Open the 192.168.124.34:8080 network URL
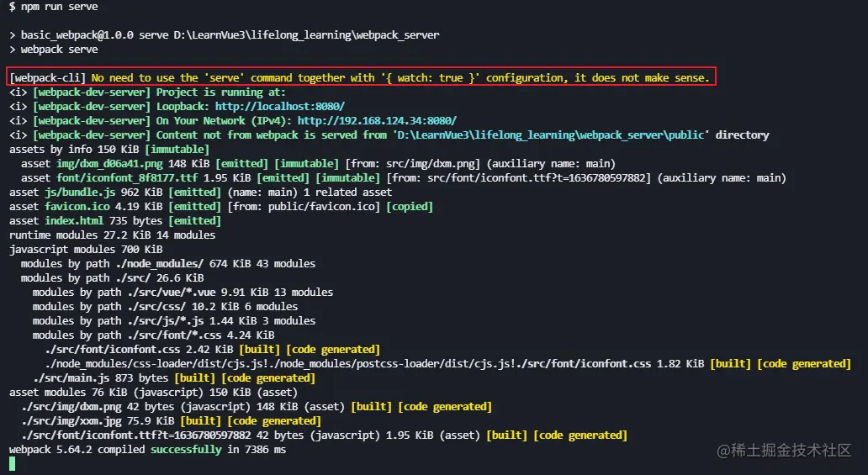Screen dimensions: 868x475 (x=377, y=121)
